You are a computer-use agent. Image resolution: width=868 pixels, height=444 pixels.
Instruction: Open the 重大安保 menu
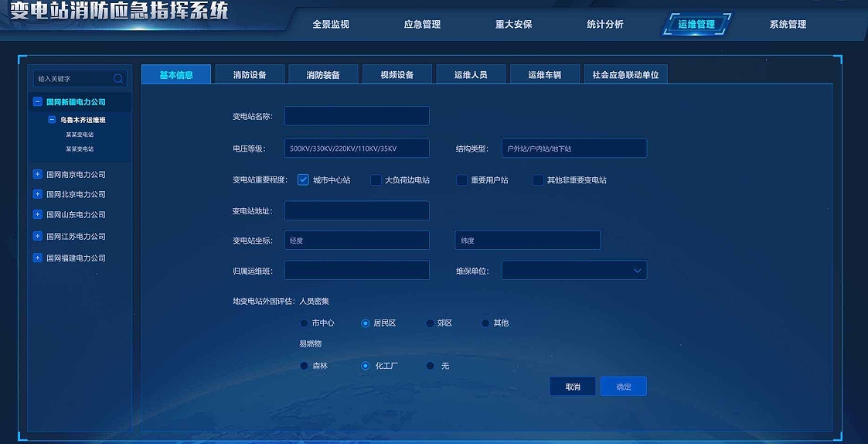click(514, 25)
